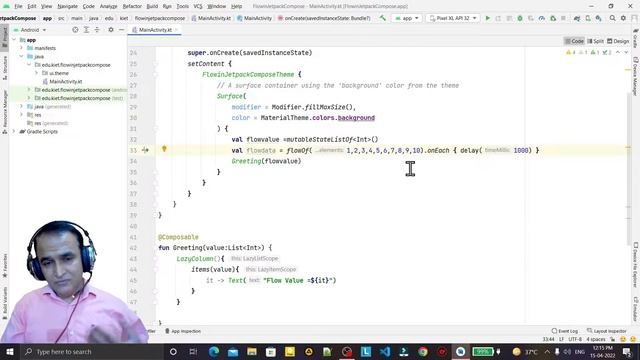
Task: Open the Navigate menu
Action: (x=67, y=6)
